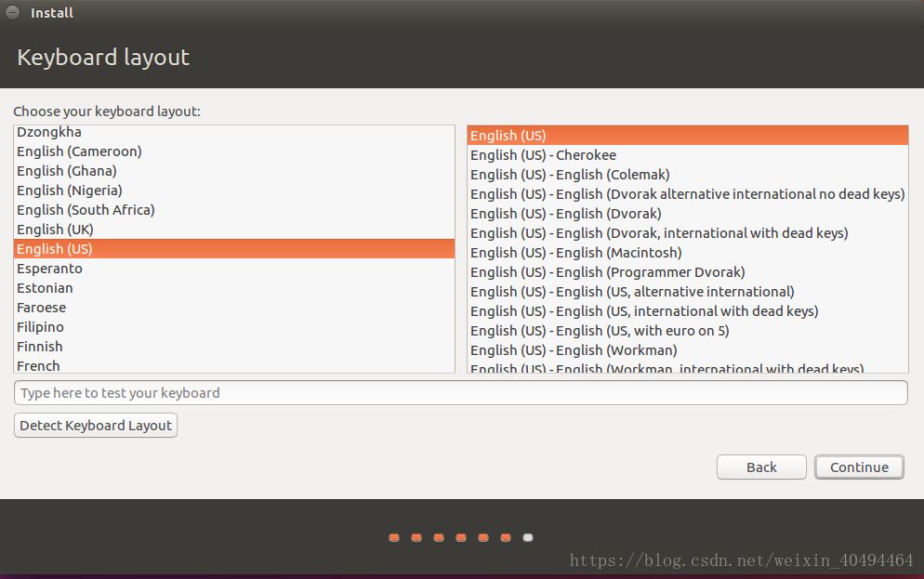924x579 pixels.
Task: Choose English (Programmer Dvorak) variant
Action: [x=688, y=271]
